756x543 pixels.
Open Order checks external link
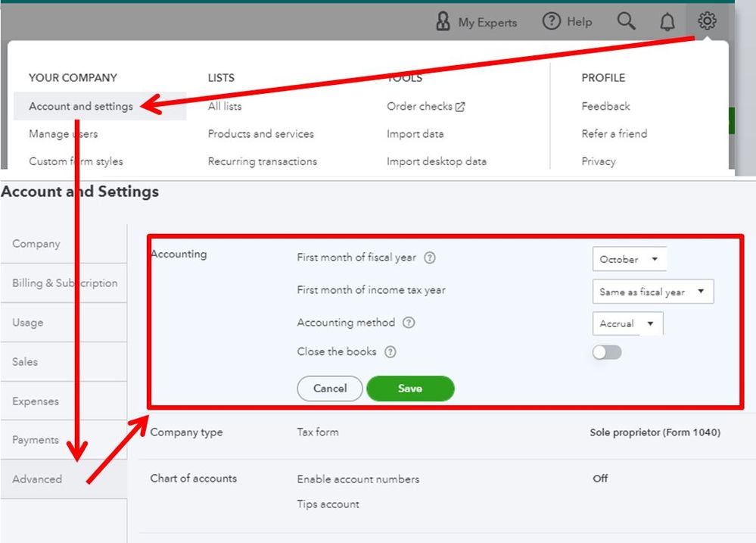coord(425,107)
